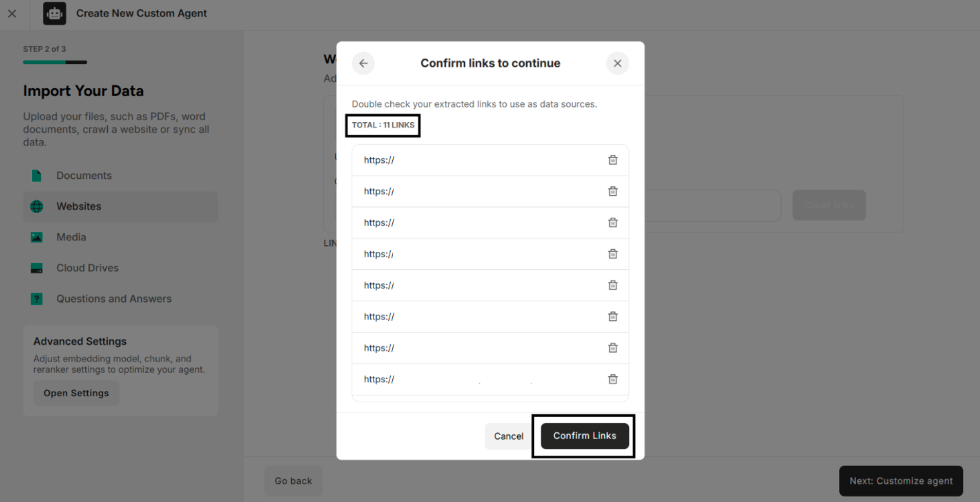Click Next: Customize agent
Image resolution: width=980 pixels, height=502 pixels.
(x=901, y=481)
